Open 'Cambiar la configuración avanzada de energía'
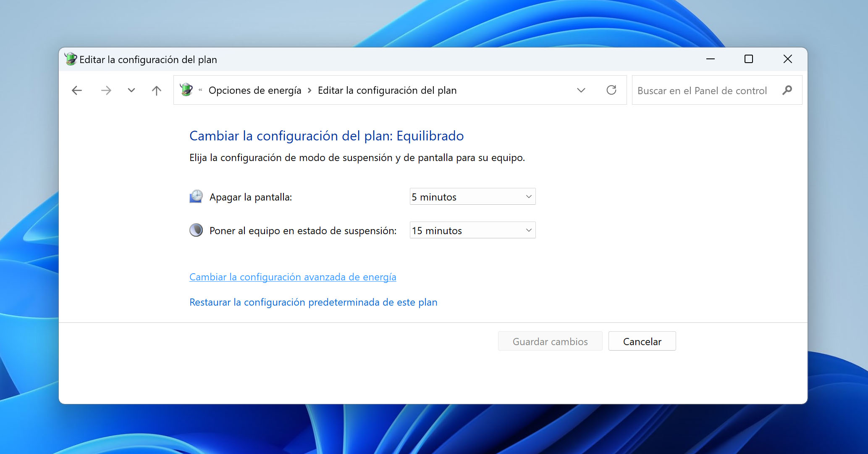 tap(293, 277)
